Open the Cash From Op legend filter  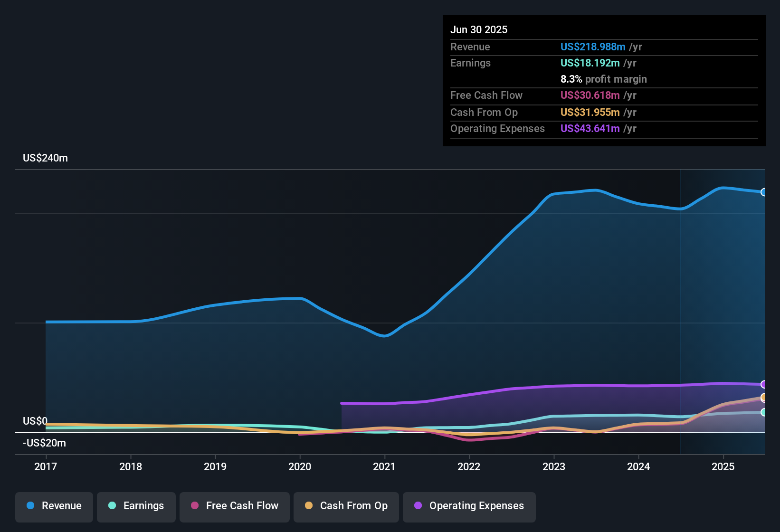coord(346,507)
